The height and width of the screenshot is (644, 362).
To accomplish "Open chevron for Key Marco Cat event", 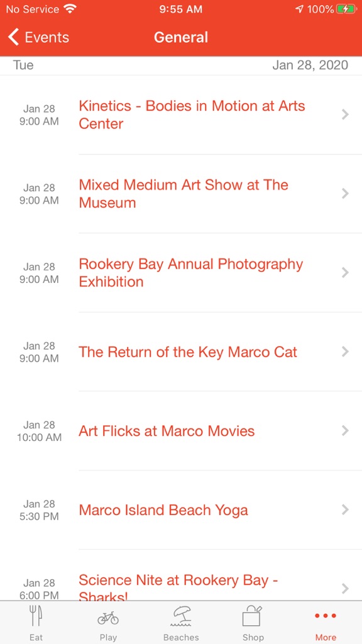I will (345, 352).
